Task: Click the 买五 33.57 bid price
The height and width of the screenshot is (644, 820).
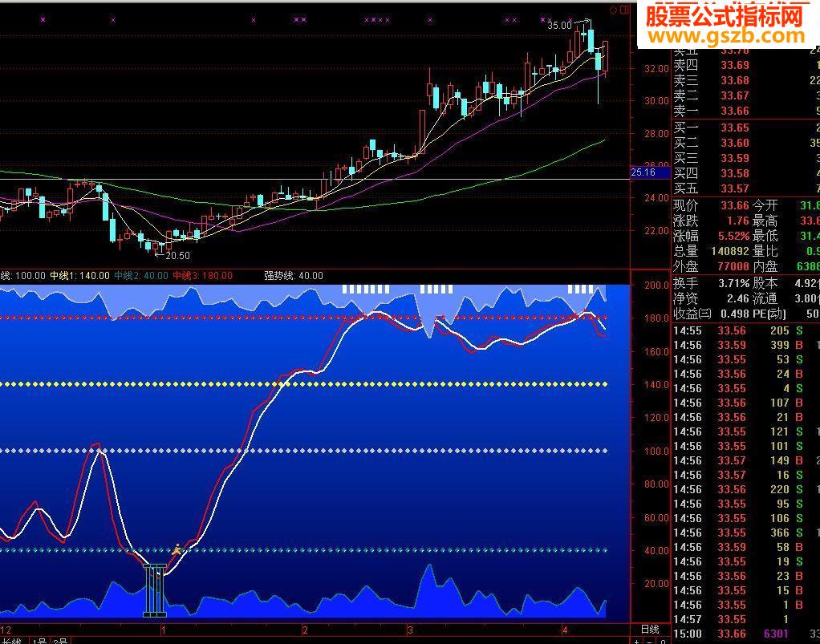Action: 735,188
